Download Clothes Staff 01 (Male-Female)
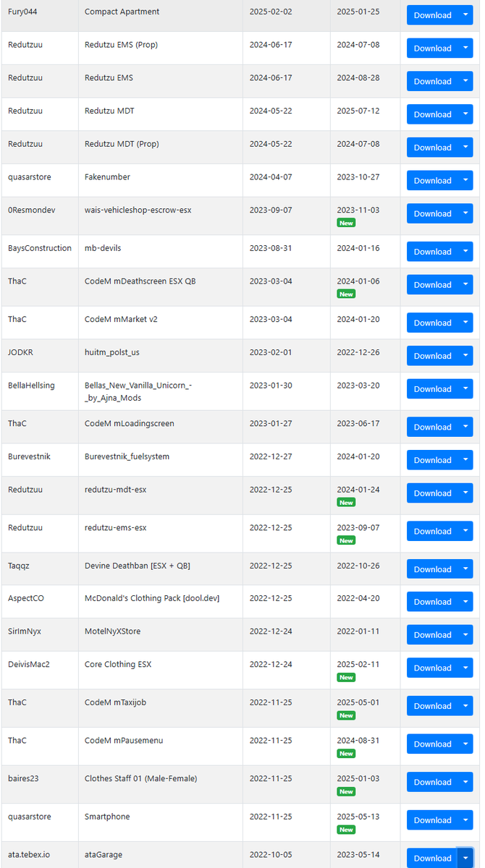Viewport: 485px width, 868px height. click(x=432, y=782)
